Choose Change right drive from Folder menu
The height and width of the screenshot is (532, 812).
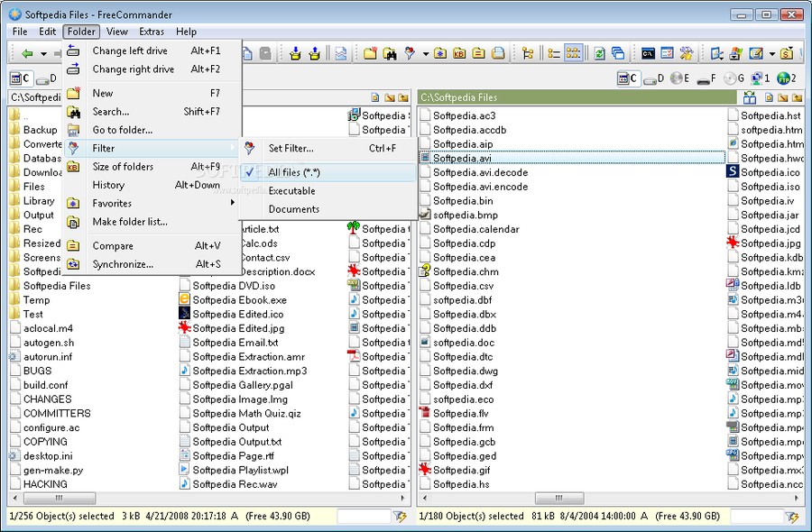pyautogui.click(x=152, y=69)
